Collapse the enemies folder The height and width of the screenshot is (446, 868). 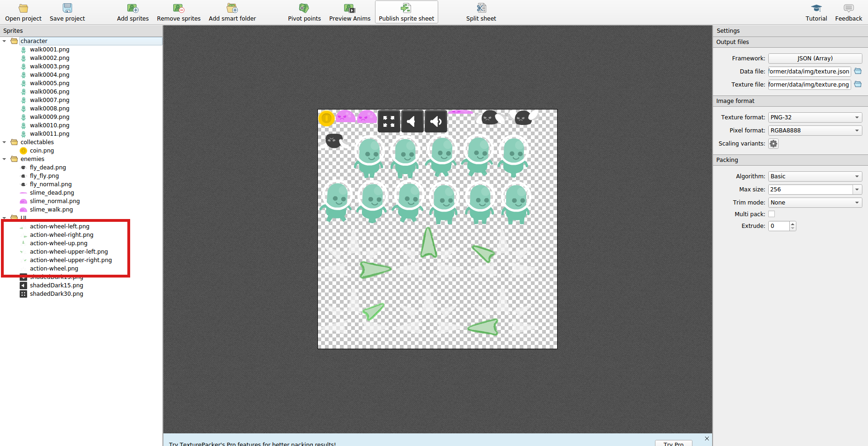pos(4,159)
